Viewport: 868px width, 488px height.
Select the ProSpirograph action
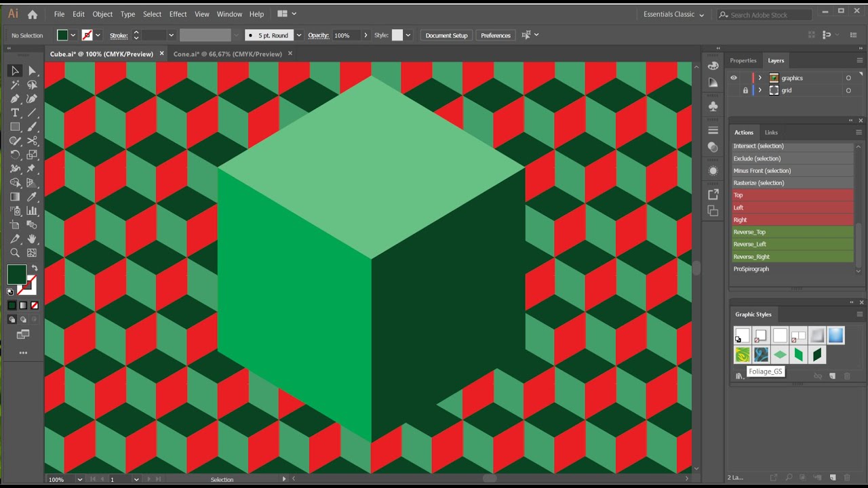(x=792, y=269)
